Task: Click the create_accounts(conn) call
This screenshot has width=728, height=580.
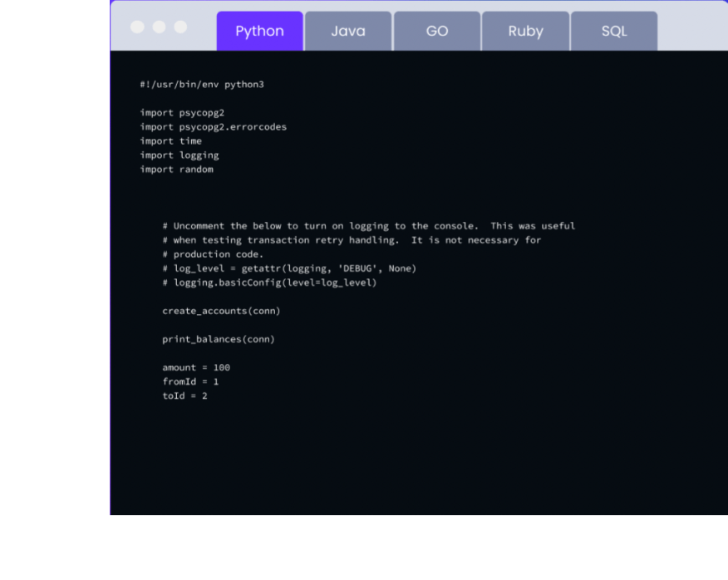Action: [x=221, y=311]
